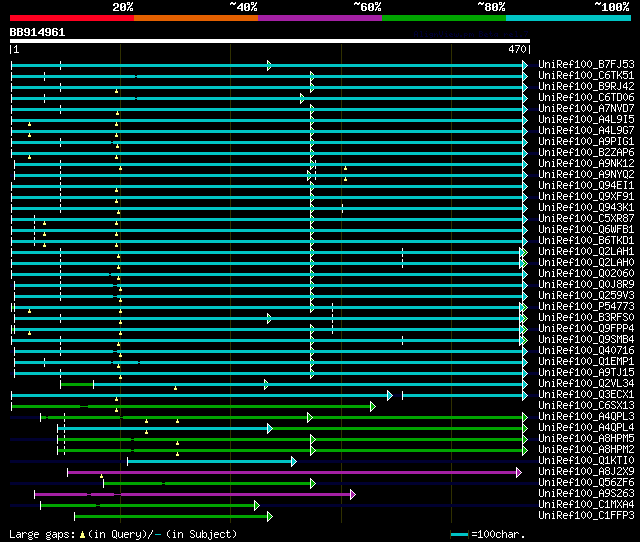This screenshot has width=640, height=542.
Task: Click the mid-row arrowhead on the C6TD06 alignment
Action: tap(302, 98)
